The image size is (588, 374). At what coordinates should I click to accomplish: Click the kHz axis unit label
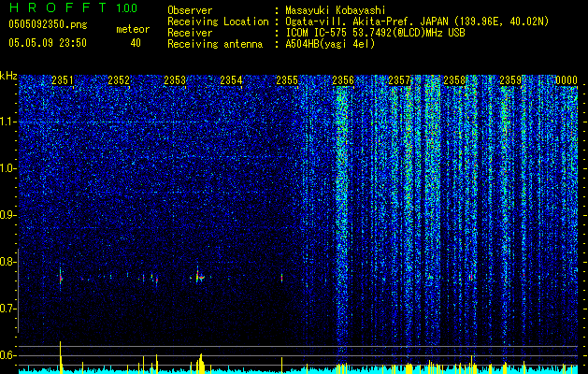tap(8, 76)
